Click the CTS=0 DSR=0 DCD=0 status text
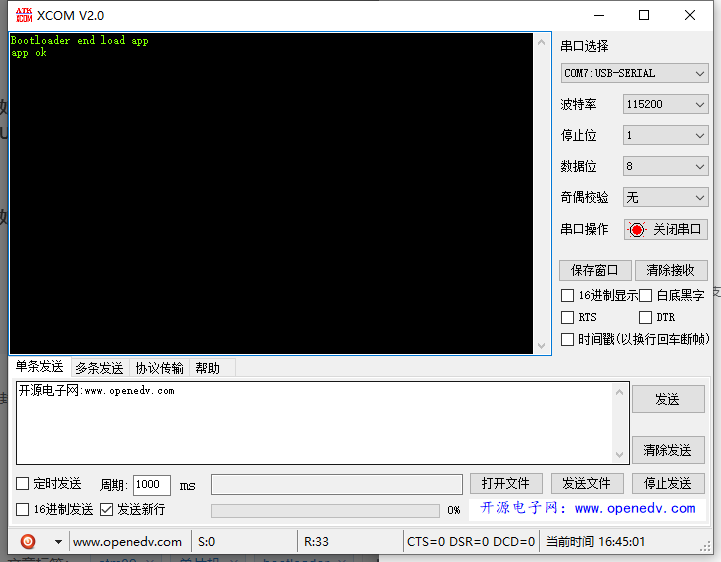This screenshot has height=562, width=721. point(471,542)
